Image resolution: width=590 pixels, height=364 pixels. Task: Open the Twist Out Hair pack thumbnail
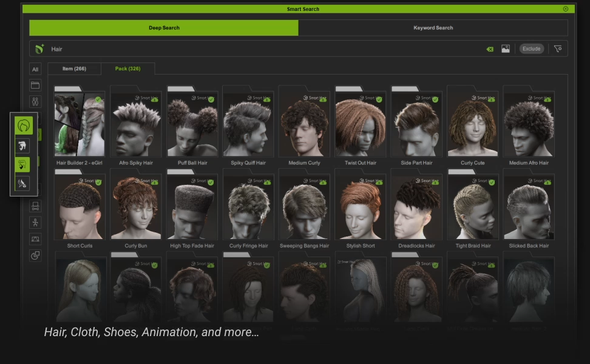[360, 124]
